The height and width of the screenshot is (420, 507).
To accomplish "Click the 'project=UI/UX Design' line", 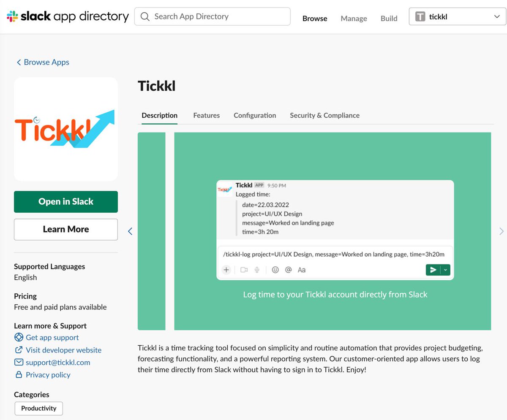I will coord(272,214).
